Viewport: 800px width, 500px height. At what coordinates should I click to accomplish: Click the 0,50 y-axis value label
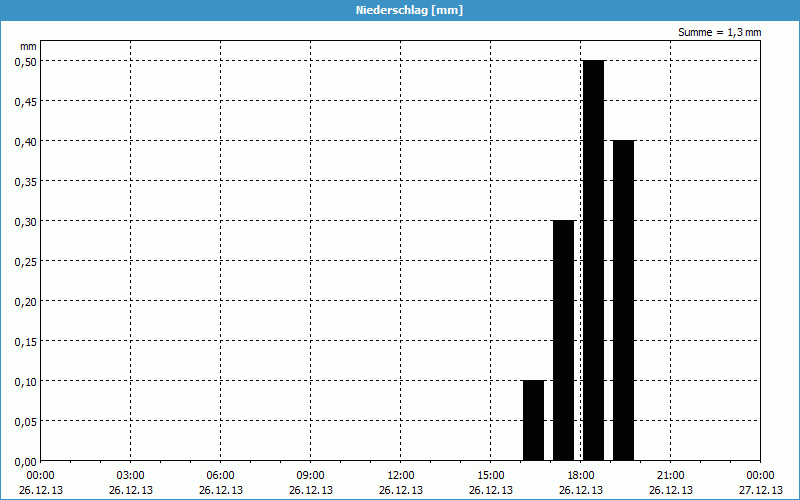pos(26,61)
